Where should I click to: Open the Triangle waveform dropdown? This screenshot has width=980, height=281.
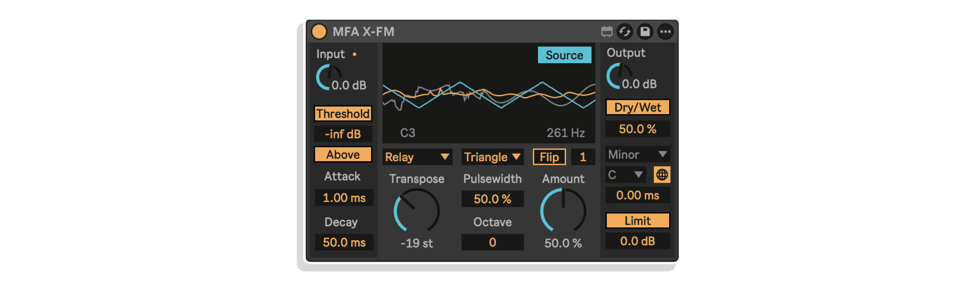[x=492, y=157]
